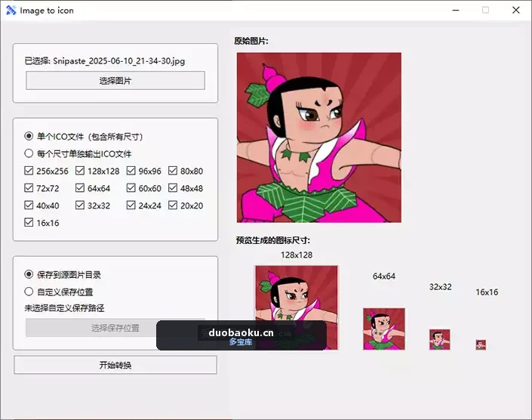Click the 原始图片: label
The image size is (532, 420).
[x=251, y=41]
